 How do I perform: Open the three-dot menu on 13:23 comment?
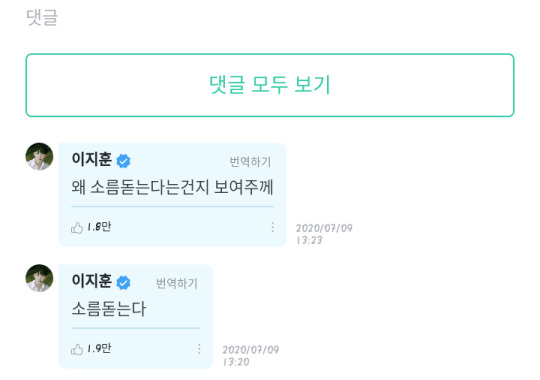click(x=272, y=227)
